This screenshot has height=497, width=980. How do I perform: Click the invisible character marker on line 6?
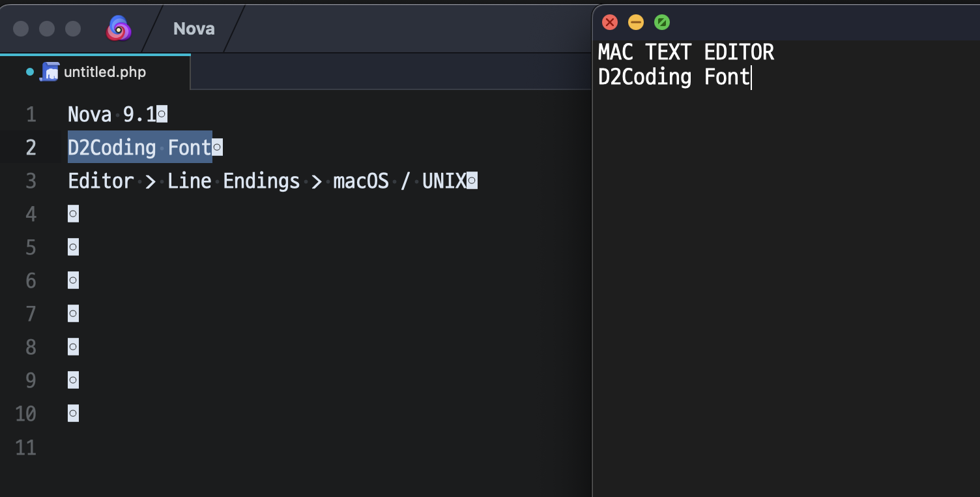pos(73,280)
